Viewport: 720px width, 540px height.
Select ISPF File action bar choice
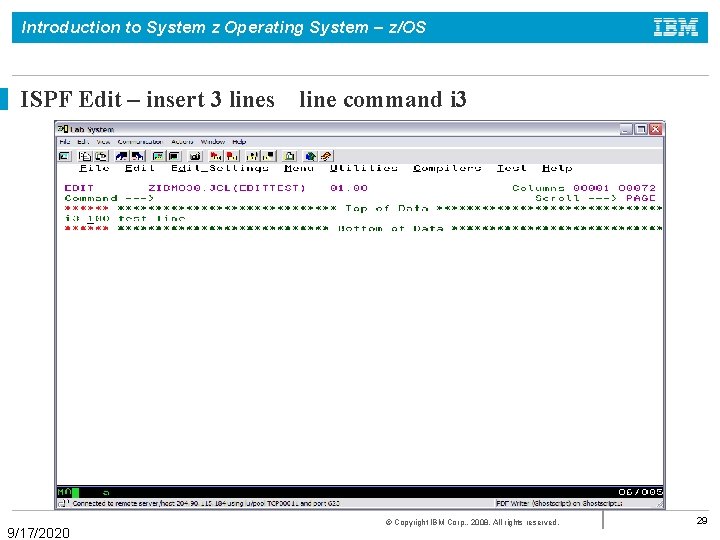tap(94, 168)
